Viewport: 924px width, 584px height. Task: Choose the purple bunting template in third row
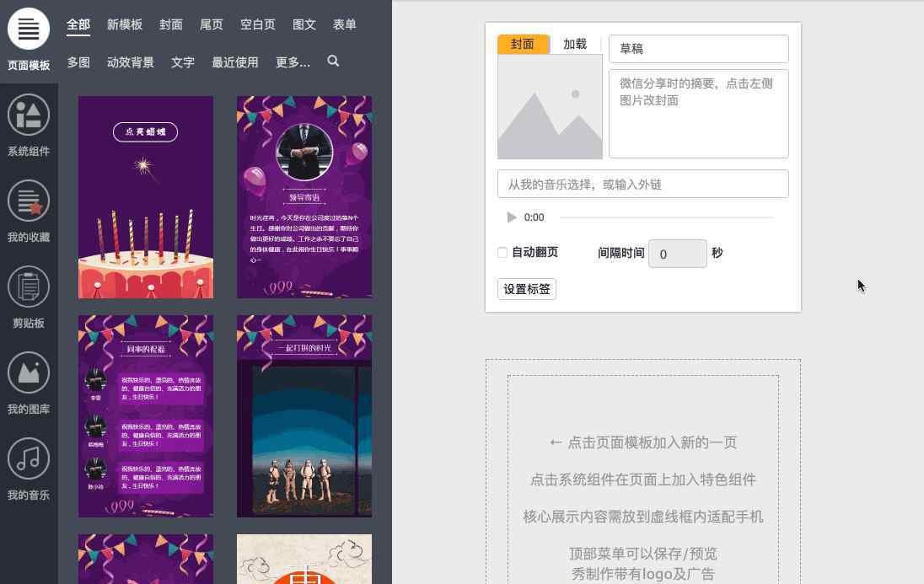tap(146, 560)
